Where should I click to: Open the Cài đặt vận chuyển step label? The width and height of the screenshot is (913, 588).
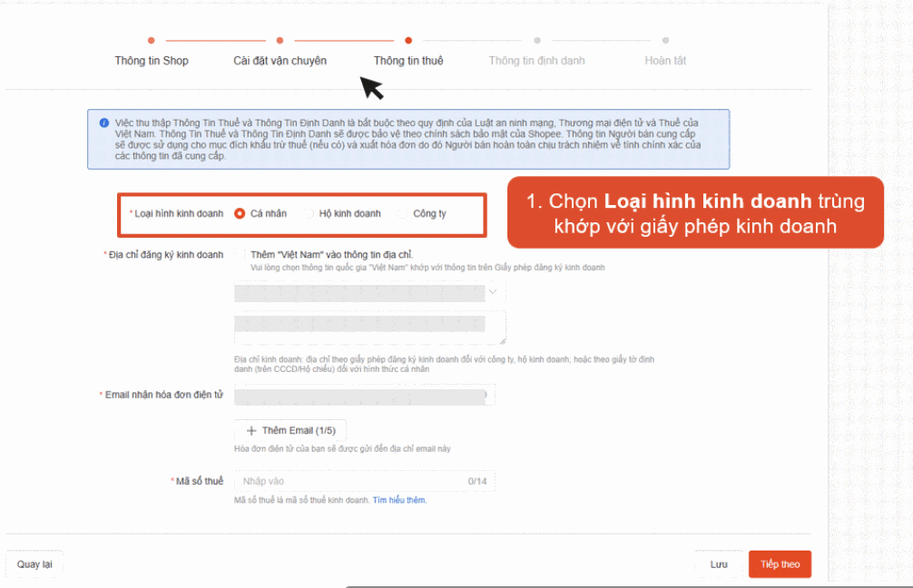click(280, 61)
